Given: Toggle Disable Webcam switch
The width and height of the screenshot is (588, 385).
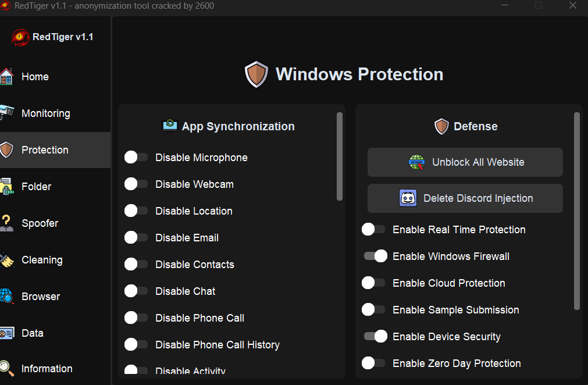Looking at the screenshot, I should coord(136,184).
